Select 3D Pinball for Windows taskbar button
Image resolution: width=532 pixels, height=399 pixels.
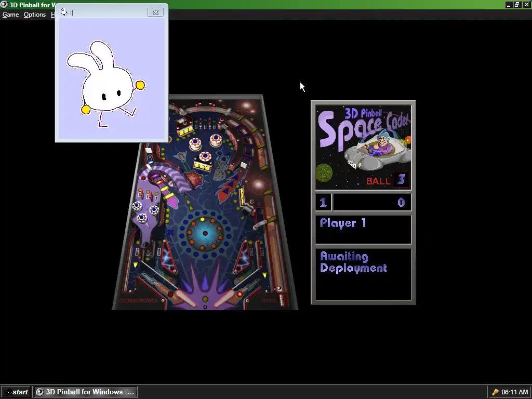click(85, 392)
